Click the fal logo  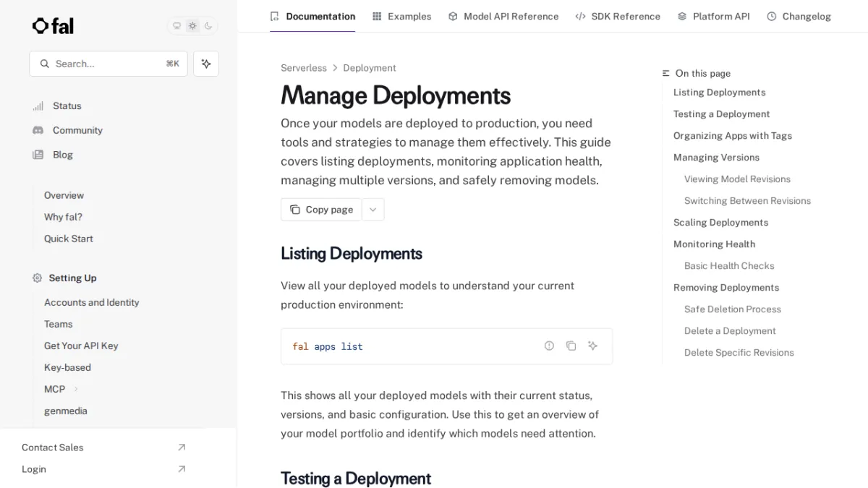point(53,26)
